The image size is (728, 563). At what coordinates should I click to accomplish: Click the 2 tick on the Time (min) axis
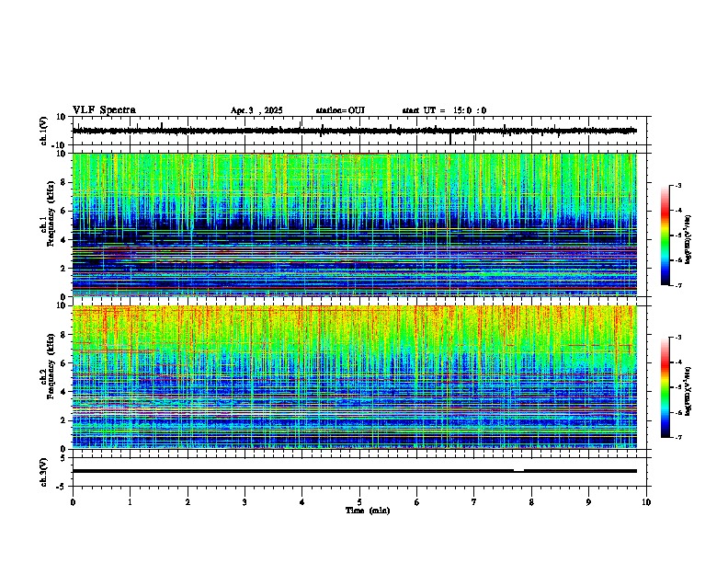tap(188, 502)
